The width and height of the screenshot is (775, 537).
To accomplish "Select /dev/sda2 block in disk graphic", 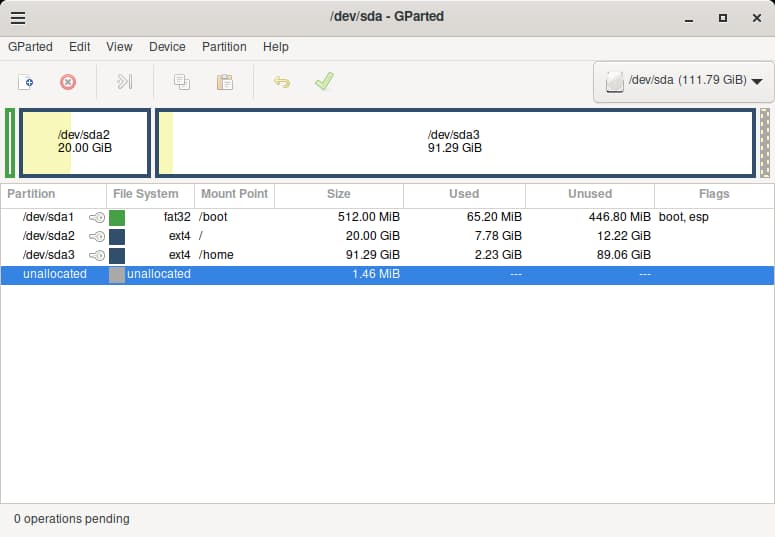I will click(85, 142).
